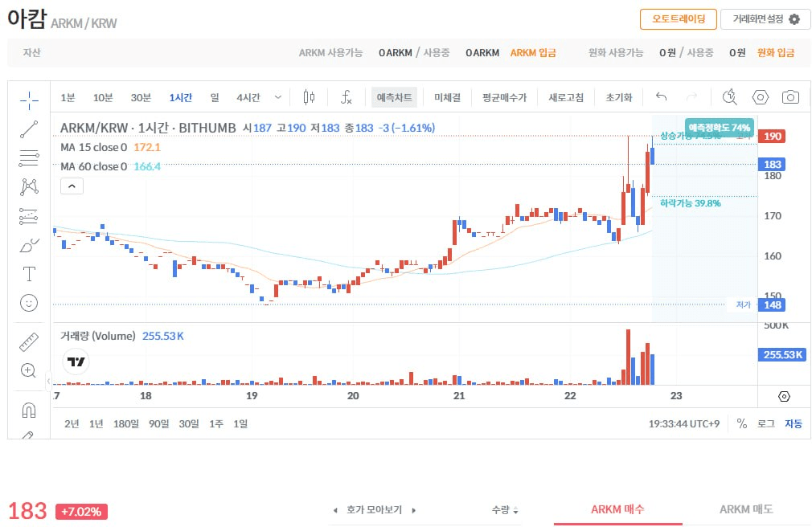Select the XABCD pattern drawing tool
The height and width of the screenshot is (527, 812).
pos(29,187)
